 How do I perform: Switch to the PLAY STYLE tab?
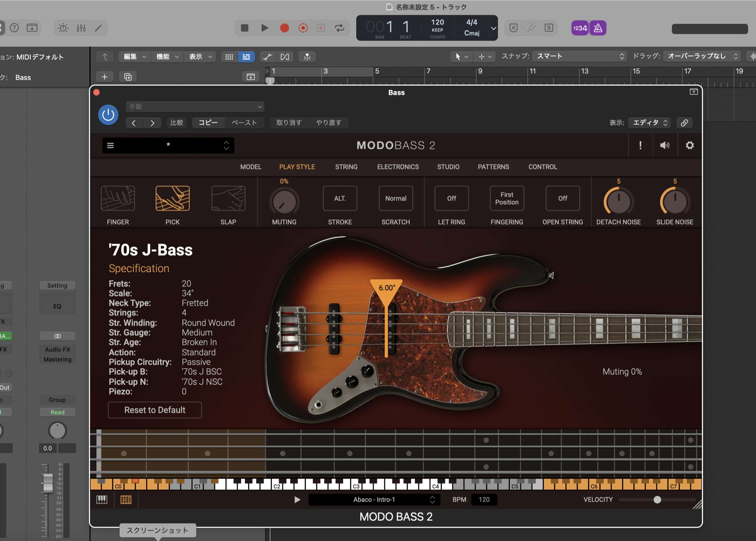click(297, 167)
